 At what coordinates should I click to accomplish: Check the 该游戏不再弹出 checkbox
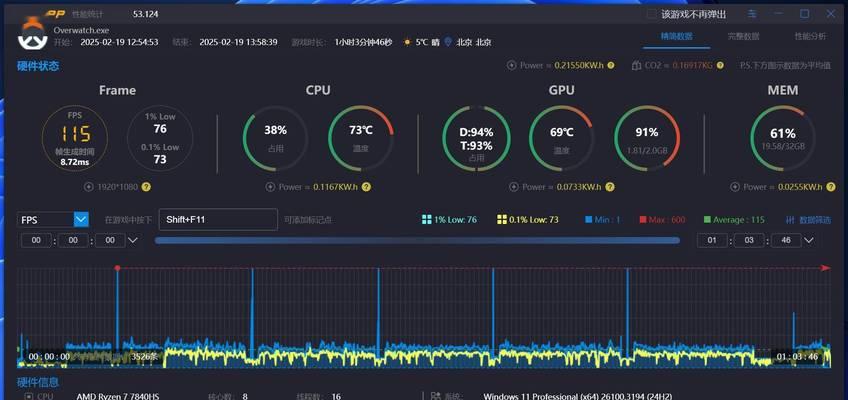[652, 14]
